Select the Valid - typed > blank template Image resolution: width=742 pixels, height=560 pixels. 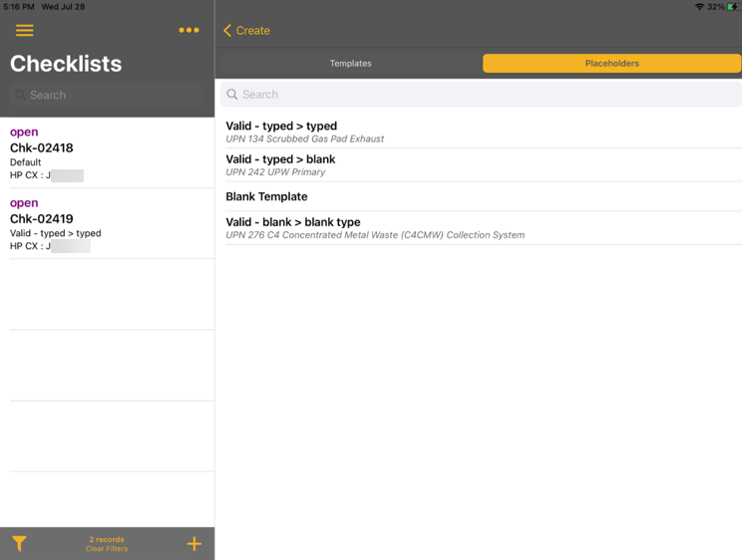pyautogui.click(x=479, y=164)
